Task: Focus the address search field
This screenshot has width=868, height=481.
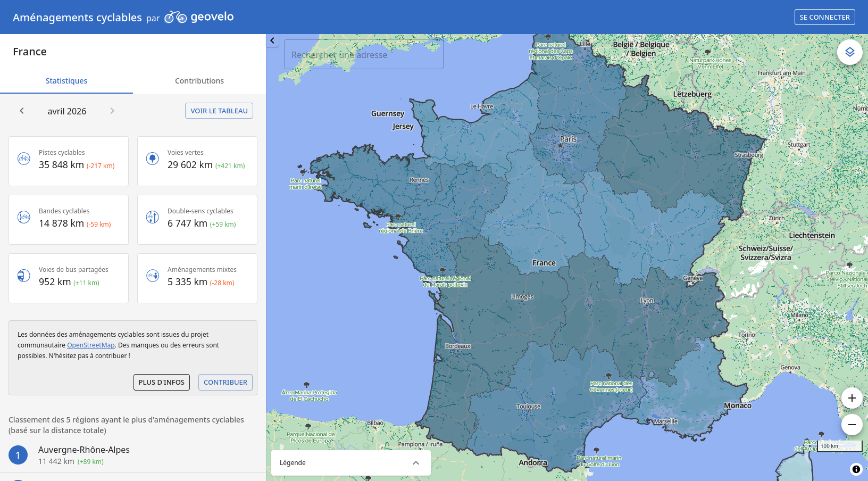Action: point(364,55)
